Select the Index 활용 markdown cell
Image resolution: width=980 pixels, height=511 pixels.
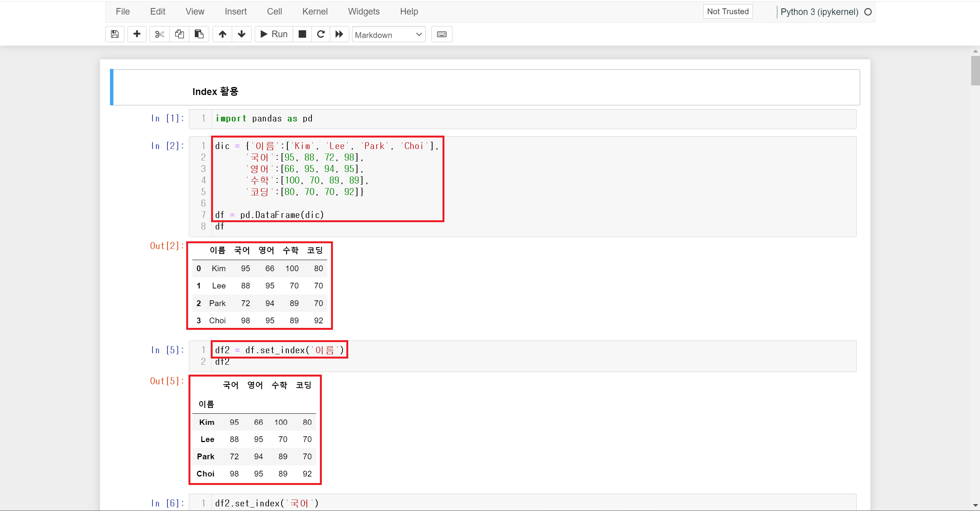click(x=485, y=88)
